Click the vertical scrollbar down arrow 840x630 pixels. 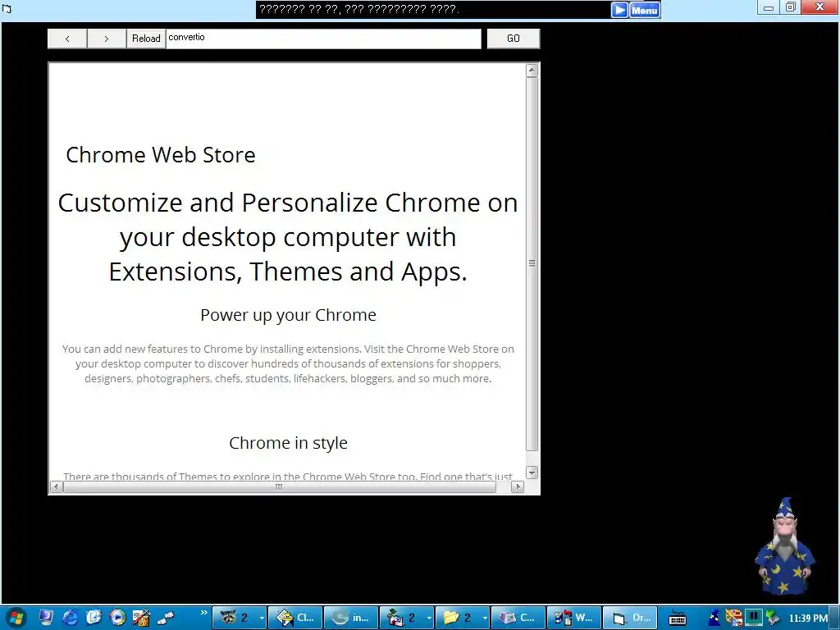pyautogui.click(x=532, y=472)
